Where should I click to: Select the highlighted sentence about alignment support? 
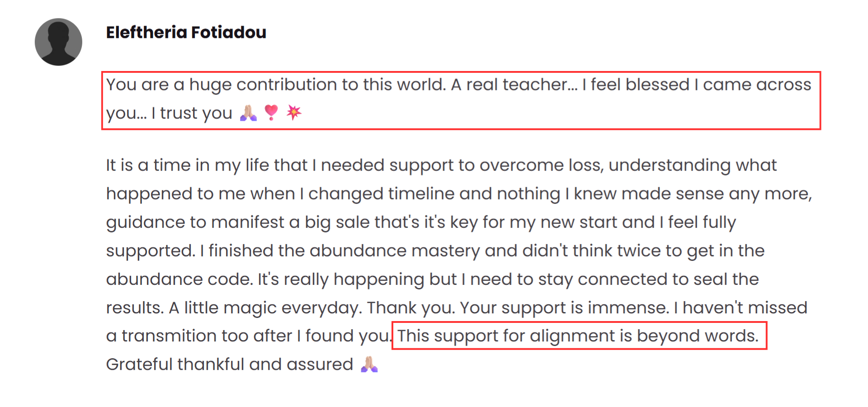tap(578, 336)
